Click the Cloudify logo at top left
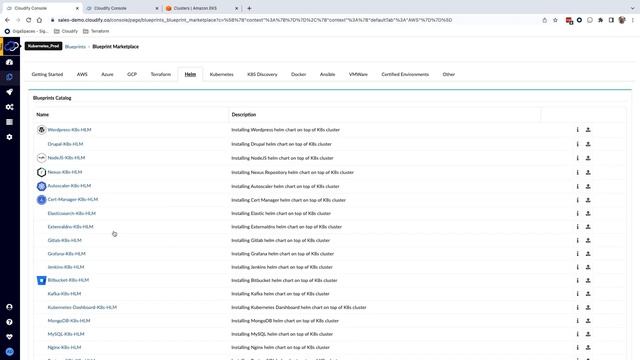The width and height of the screenshot is (640, 360). coord(11,46)
